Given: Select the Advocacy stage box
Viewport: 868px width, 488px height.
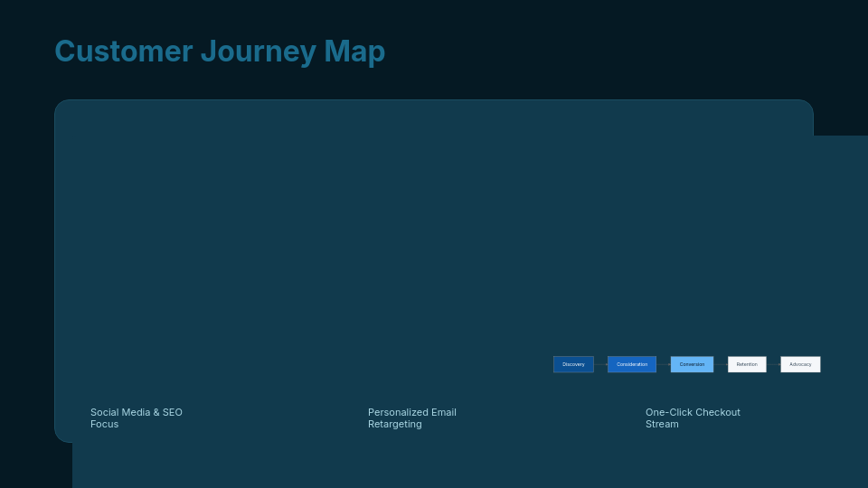Looking at the screenshot, I should (x=800, y=364).
